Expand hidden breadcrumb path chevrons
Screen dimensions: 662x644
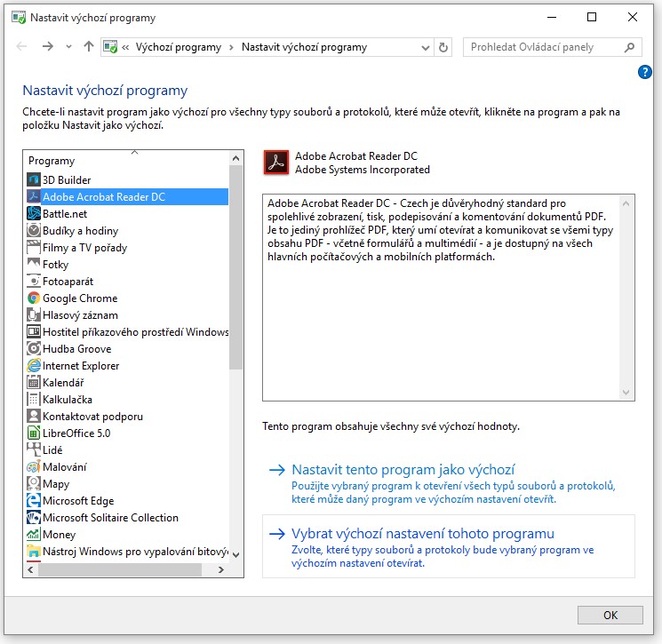[125, 47]
